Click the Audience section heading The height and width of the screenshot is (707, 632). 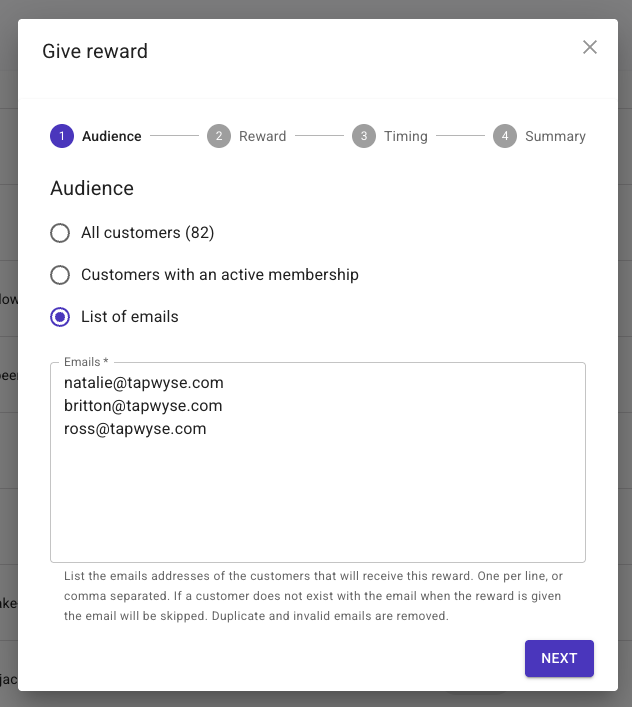tap(92, 189)
